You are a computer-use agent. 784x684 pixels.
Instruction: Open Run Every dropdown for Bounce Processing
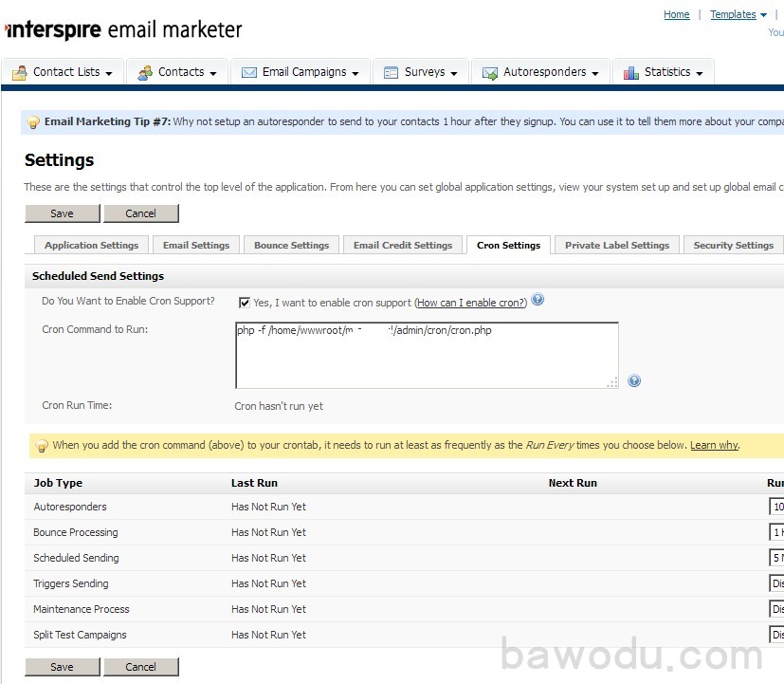776,532
